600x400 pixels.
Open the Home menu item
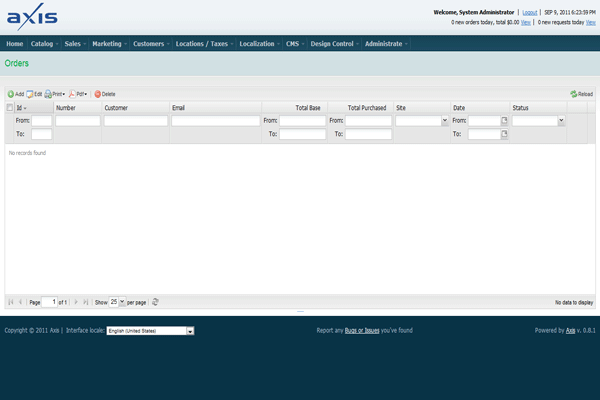15,44
